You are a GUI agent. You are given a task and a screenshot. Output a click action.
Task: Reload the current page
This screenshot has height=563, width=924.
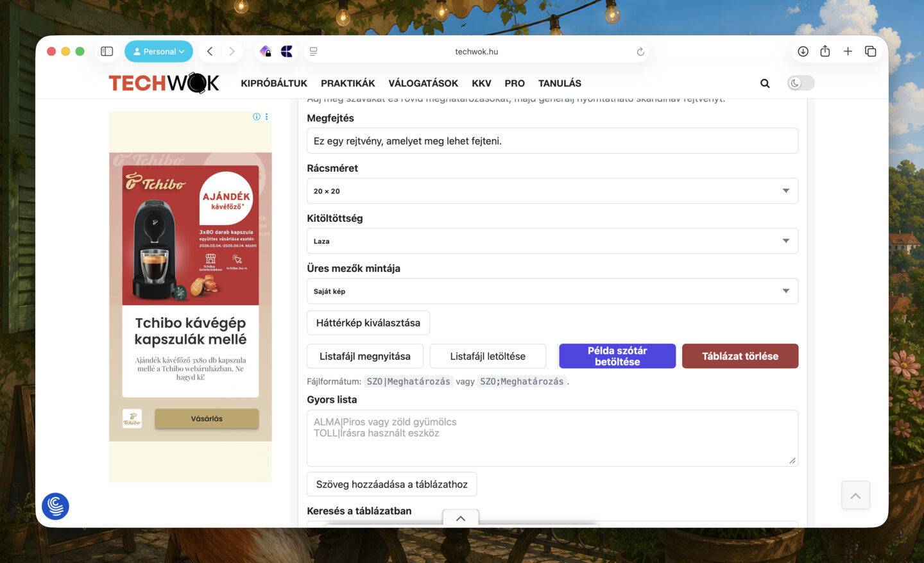point(640,51)
